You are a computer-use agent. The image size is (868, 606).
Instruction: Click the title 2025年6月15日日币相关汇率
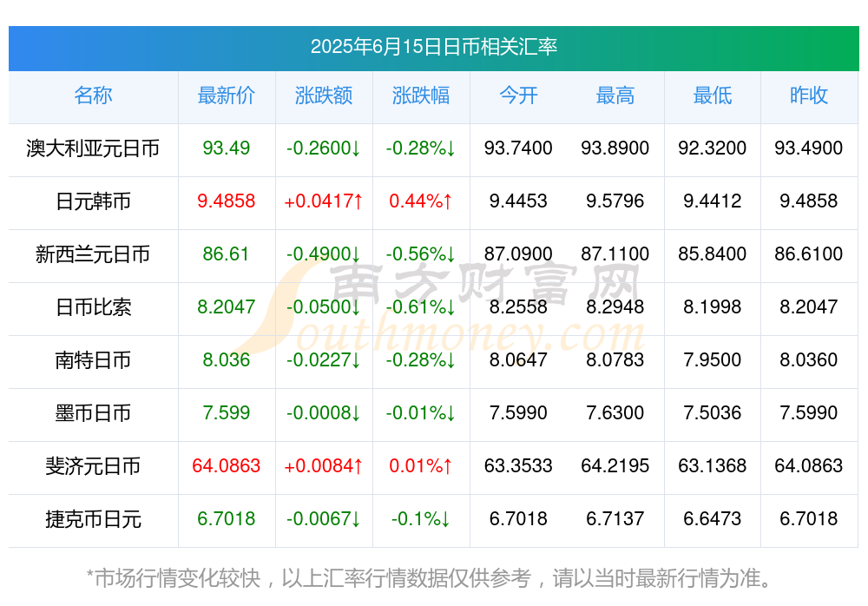[433, 47]
